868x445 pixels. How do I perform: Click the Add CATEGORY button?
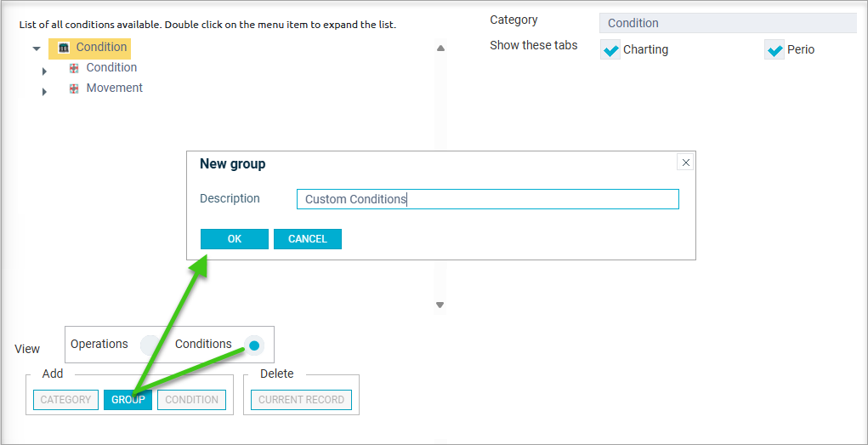pos(65,400)
